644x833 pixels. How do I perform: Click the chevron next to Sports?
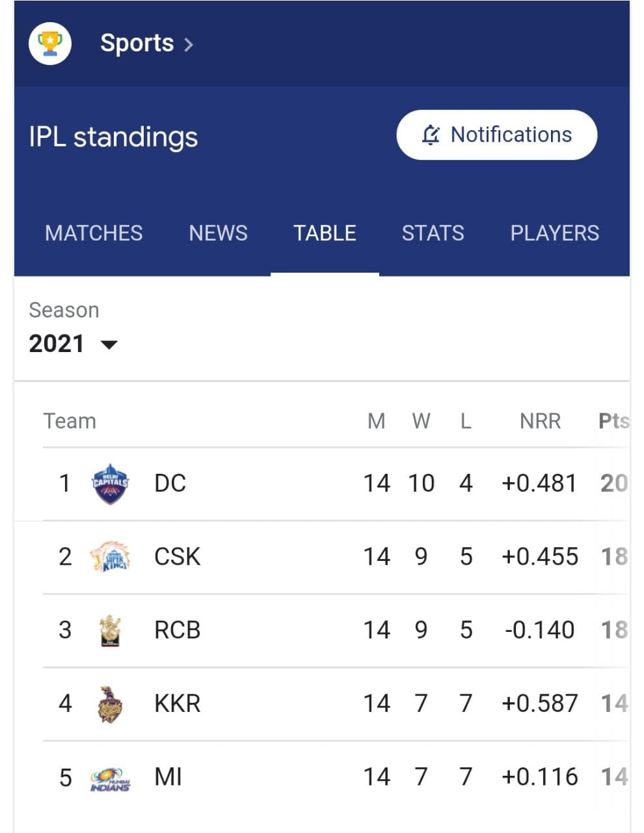point(189,44)
